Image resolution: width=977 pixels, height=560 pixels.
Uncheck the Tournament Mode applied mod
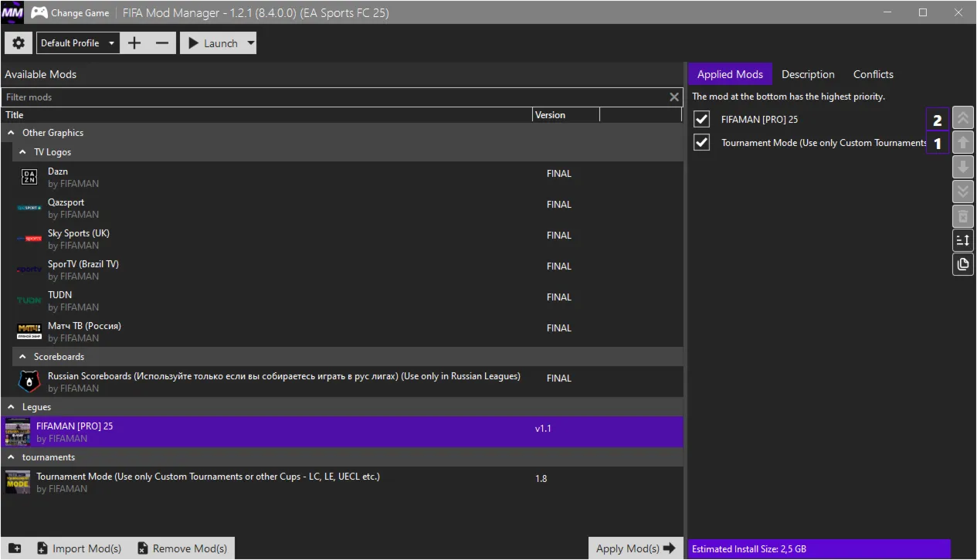701,143
